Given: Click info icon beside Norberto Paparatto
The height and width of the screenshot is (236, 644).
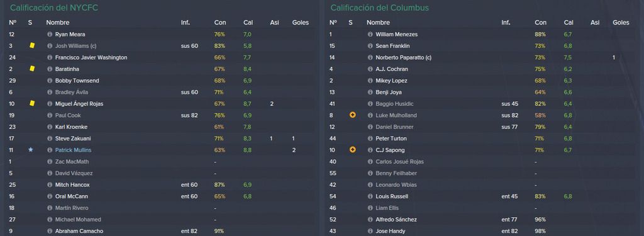Looking at the screenshot, I should pos(370,57).
